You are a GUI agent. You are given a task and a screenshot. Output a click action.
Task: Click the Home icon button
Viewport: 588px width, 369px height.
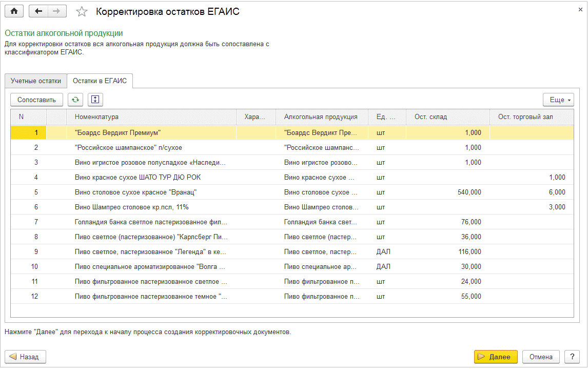pyautogui.click(x=14, y=11)
